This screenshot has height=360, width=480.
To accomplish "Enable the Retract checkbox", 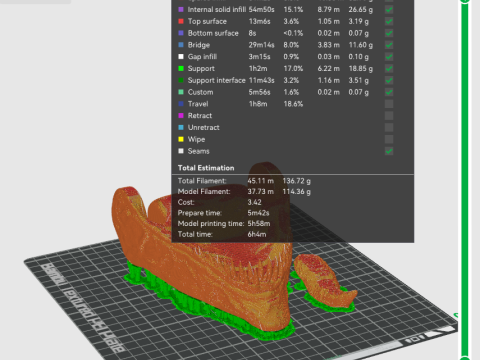I will pos(389,116).
